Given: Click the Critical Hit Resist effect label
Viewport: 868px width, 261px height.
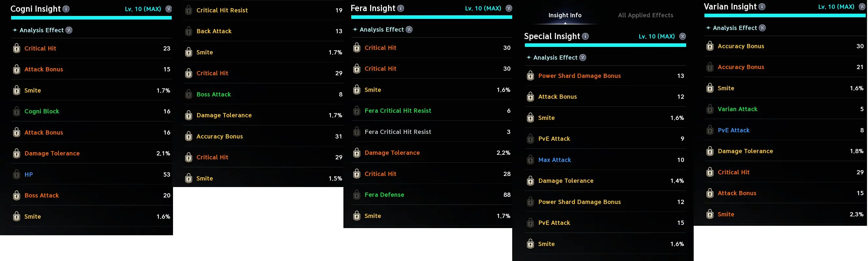Looking at the screenshot, I should 222,10.
